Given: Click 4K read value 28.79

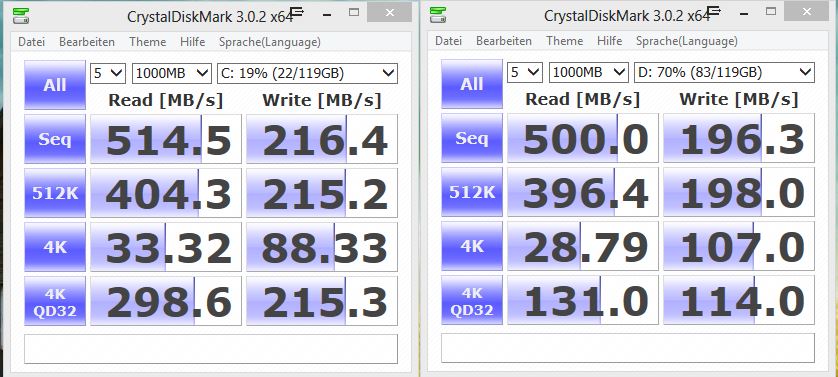Looking at the screenshot, I should 583,246.
